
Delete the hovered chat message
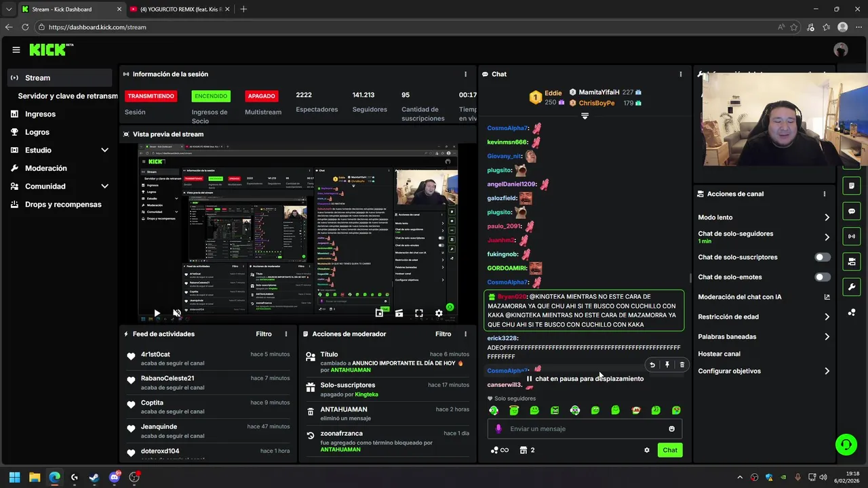[x=682, y=365]
